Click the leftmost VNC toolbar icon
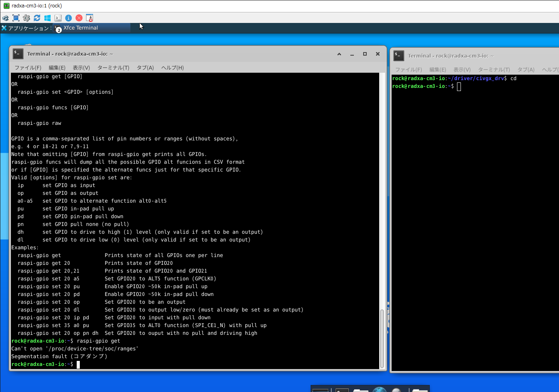559x392 pixels. (5, 18)
